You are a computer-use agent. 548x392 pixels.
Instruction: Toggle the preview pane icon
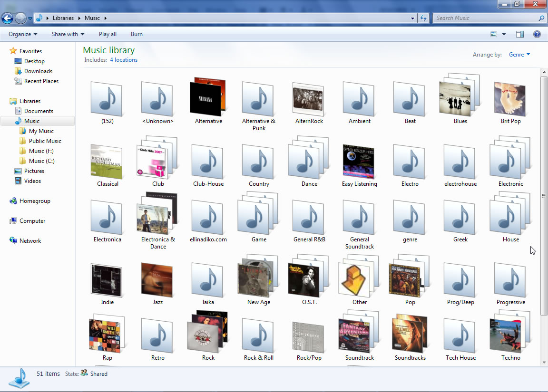pyautogui.click(x=520, y=34)
